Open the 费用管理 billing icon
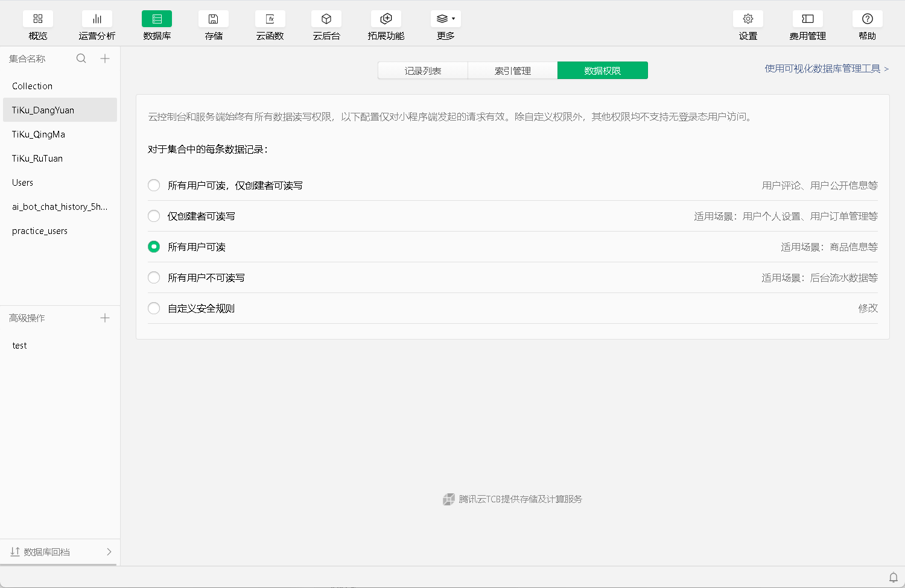 coord(808,19)
